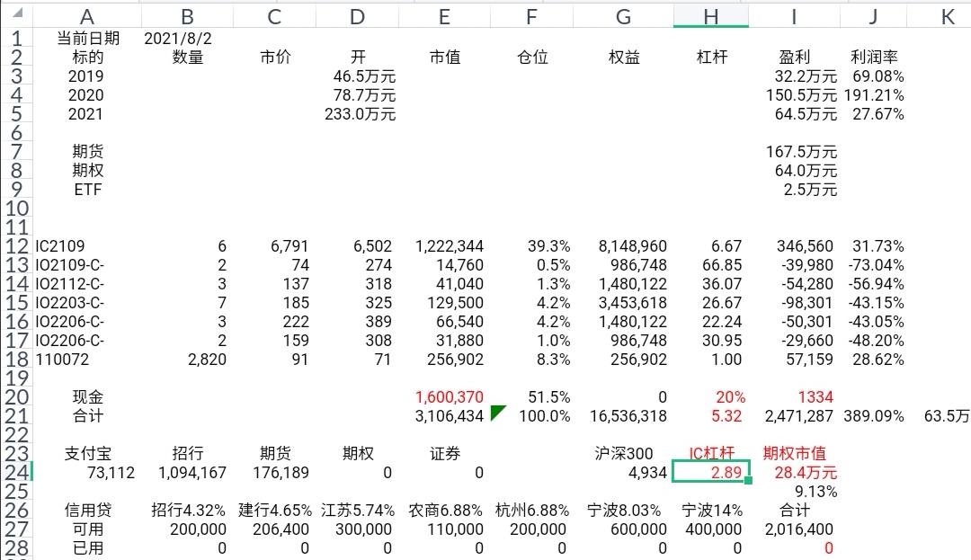Click the 利润率 header cell
Image resolution: width=971 pixels, height=560 pixels.
pyautogui.click(x=874, y=58)
